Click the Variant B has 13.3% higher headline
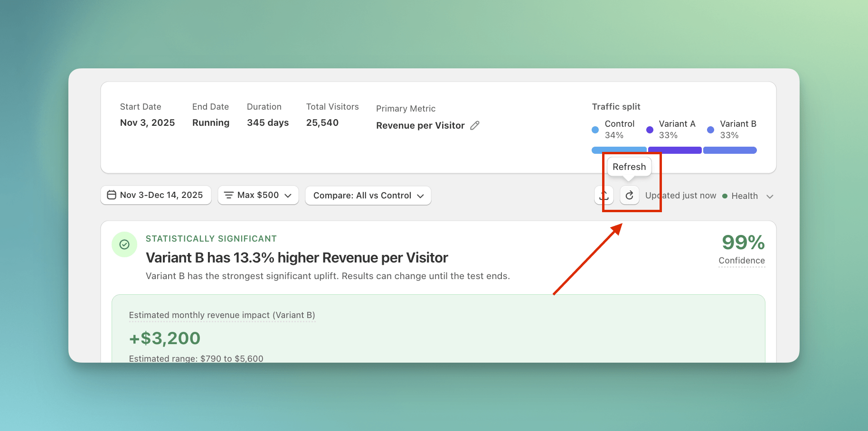Image resolution: width=868 pixels, height=431 pixels. [x=297, y=258]
